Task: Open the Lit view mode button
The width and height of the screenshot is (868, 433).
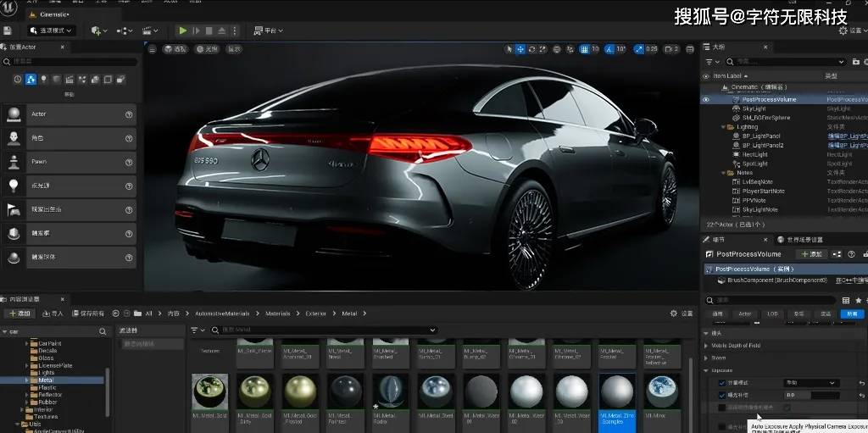Action: (207, 49)
